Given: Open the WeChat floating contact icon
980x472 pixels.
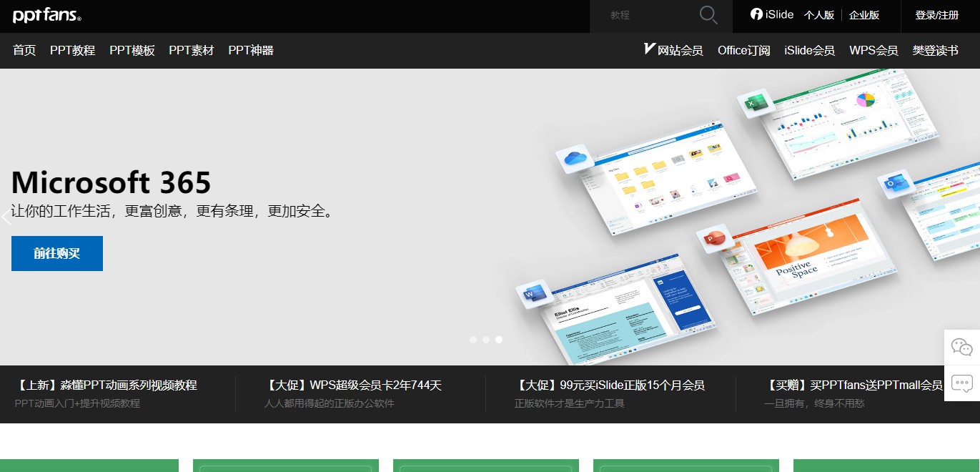Looking at the screenshot, I should [x=962, y=348].
